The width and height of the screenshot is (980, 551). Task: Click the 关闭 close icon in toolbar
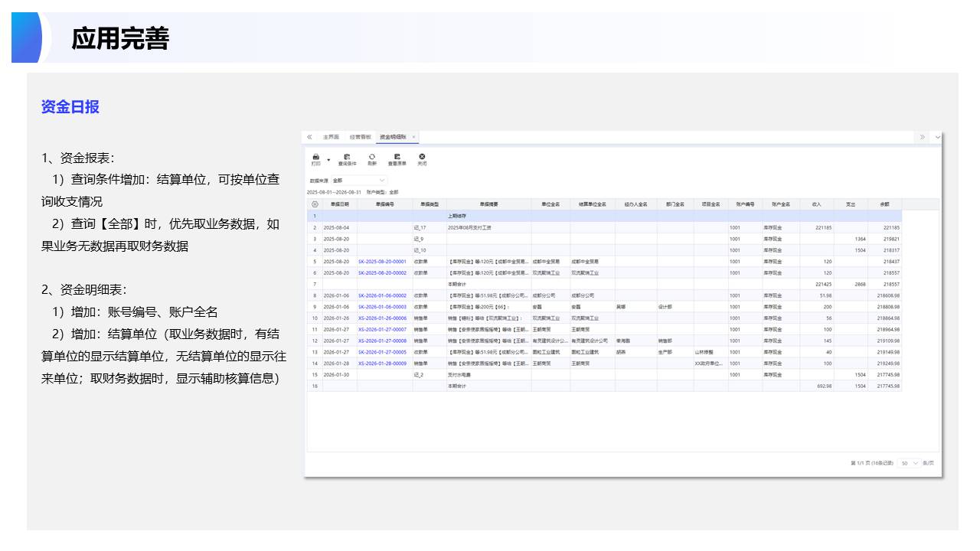click(x=422, y=158)
